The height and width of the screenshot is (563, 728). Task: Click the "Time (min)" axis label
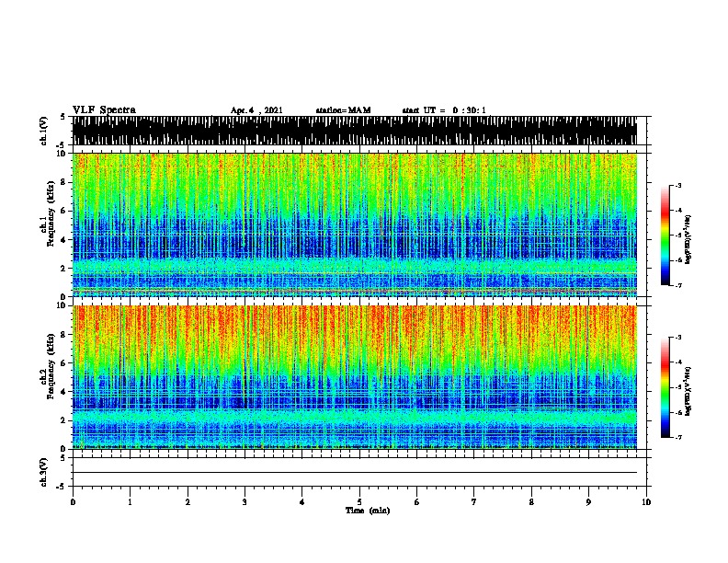click(x=368, y=511)
